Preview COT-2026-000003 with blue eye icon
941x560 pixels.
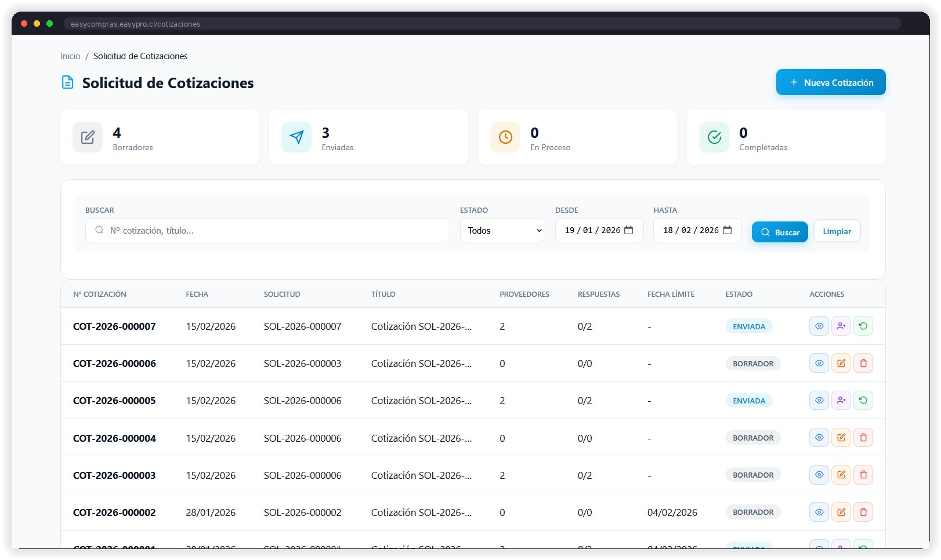[819, 474]
